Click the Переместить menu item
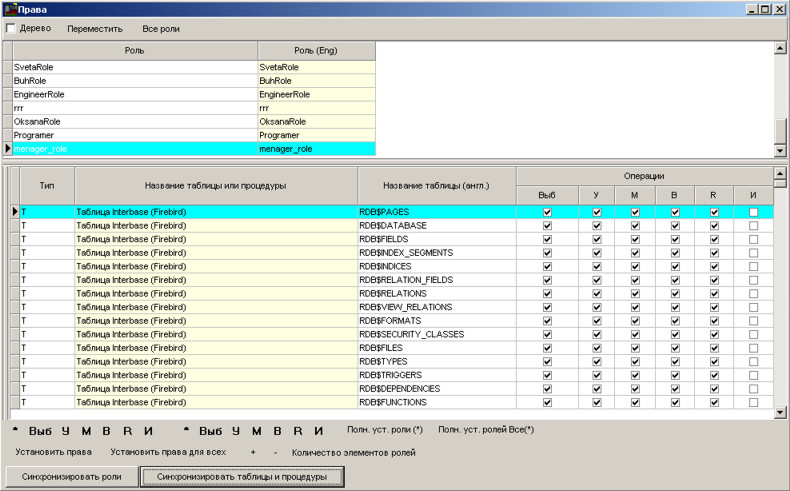The image size is (790, 491). click(x=95, y=29)
